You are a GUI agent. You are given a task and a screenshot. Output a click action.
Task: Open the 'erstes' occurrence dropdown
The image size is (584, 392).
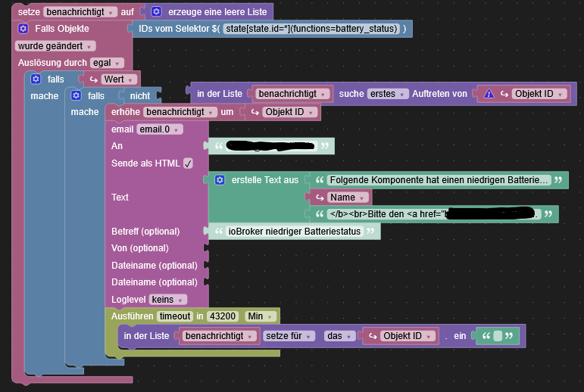click(x=387, y=94)
